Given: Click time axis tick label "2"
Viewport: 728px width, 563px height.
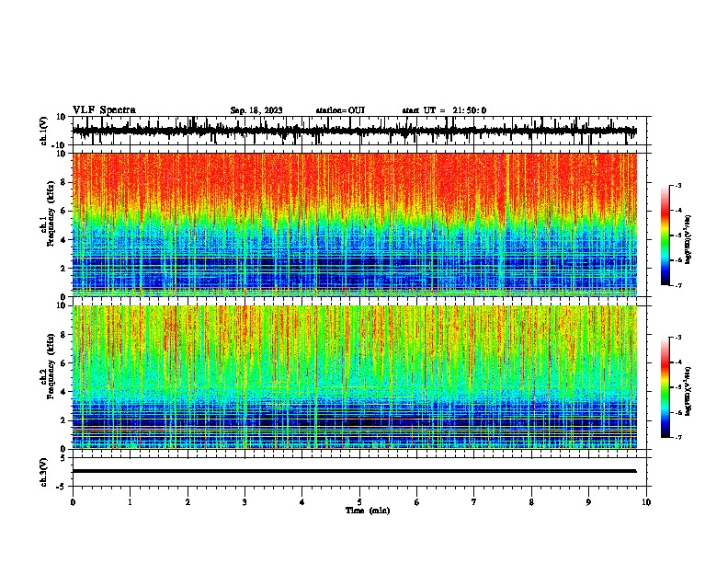Looking at the screenshot, I should click(188, 502).
